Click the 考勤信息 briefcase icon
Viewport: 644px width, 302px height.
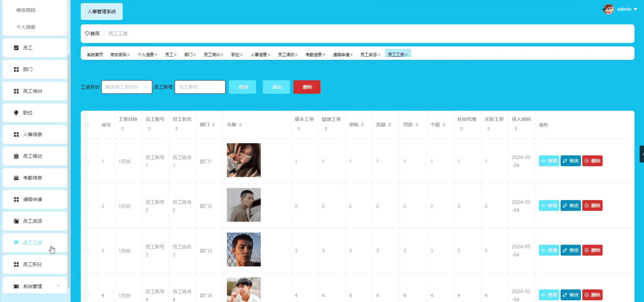pos(16,178)
